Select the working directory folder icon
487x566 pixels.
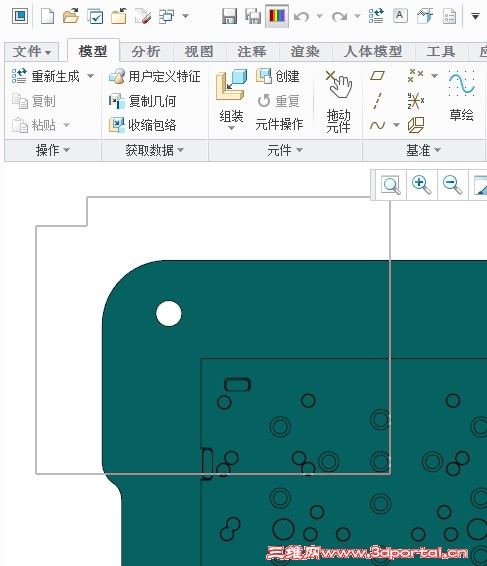click(119, 16)
